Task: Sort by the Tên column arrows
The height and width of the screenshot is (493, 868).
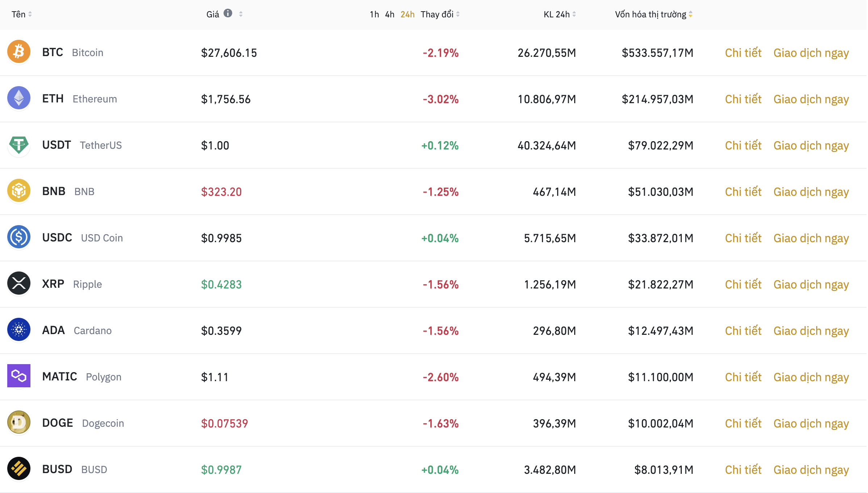Action: [x=30, y=14]
